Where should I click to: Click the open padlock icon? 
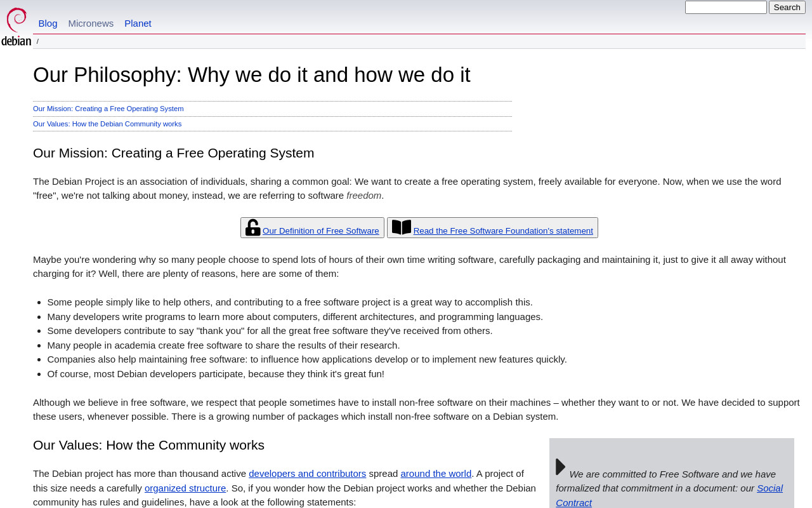coord(253,227)
